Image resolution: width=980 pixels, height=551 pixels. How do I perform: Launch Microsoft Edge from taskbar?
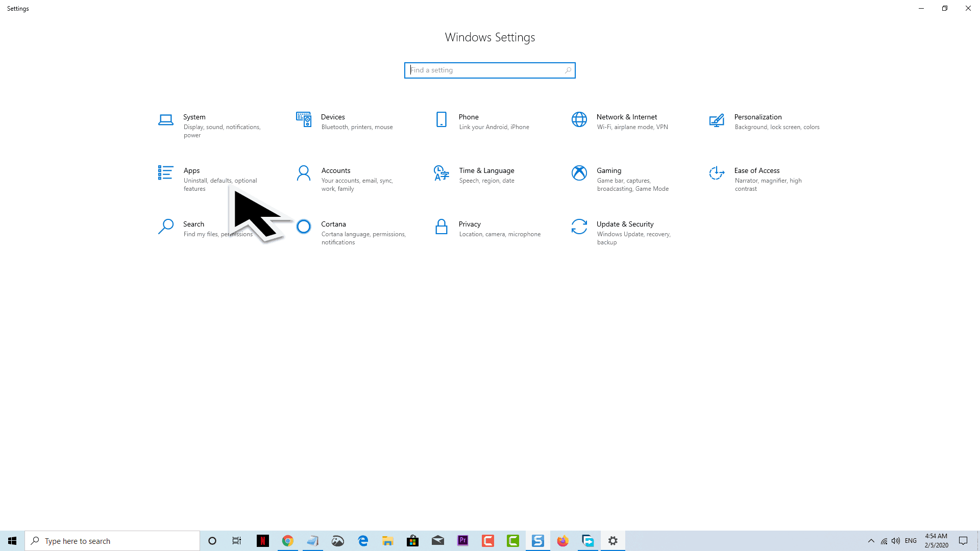(x=363, y=541)
